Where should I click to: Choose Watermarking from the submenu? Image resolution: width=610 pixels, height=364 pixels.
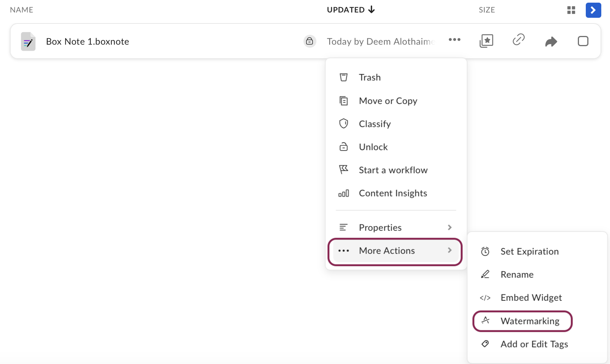tap(529, 321)
